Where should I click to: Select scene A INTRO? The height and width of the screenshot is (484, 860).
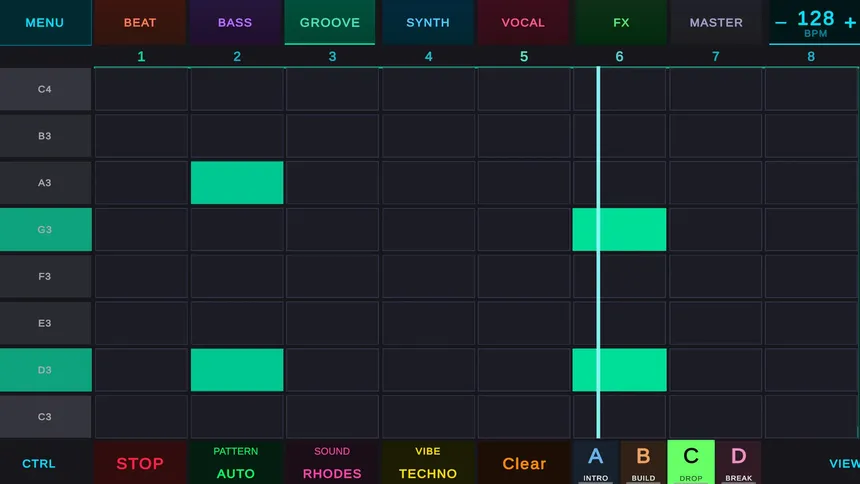pyautogui.click(x=596, y=462)
